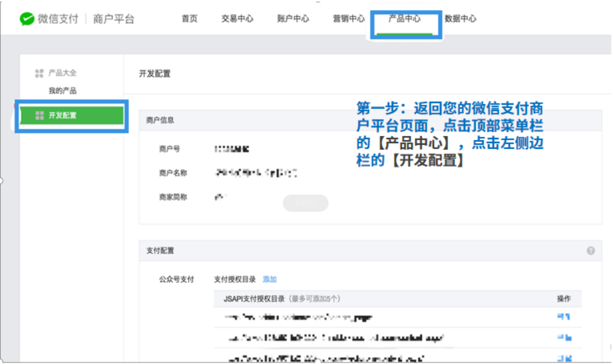Screen dimensions: 613x364
Task: Click the 商户平台 title text
Action: [x=114, y=19]
